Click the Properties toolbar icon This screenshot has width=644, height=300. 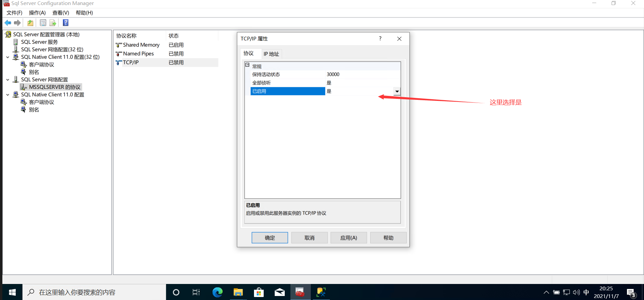[x=43, y=23]
